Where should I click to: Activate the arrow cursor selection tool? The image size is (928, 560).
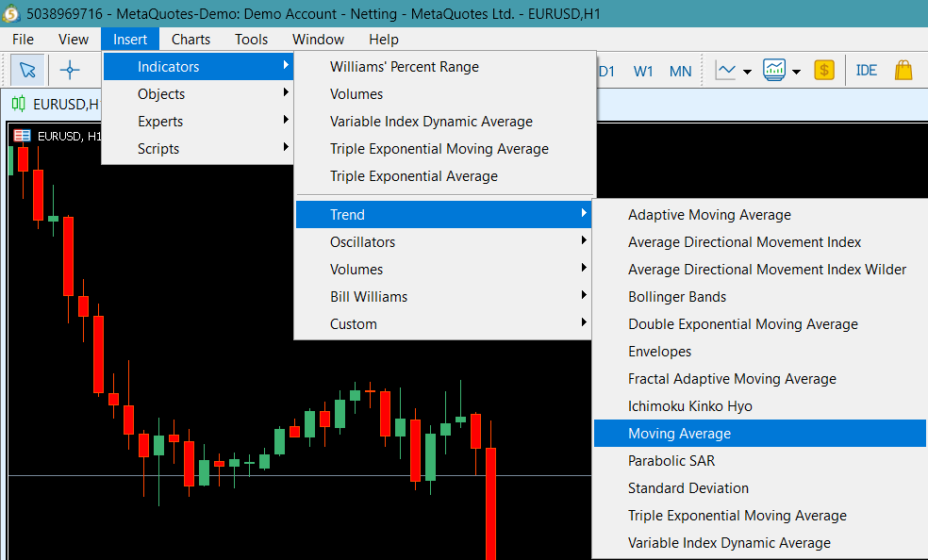click(x=26, y=70)
